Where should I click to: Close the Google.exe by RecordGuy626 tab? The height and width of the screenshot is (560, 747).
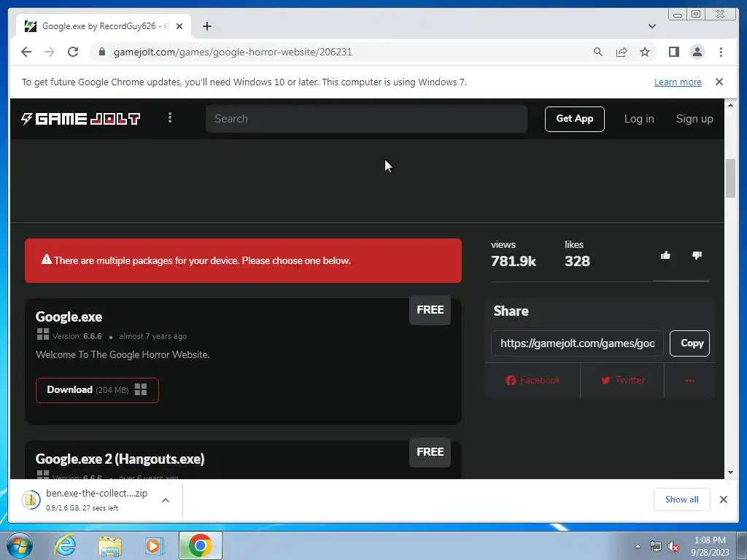(x=179, y=26)
